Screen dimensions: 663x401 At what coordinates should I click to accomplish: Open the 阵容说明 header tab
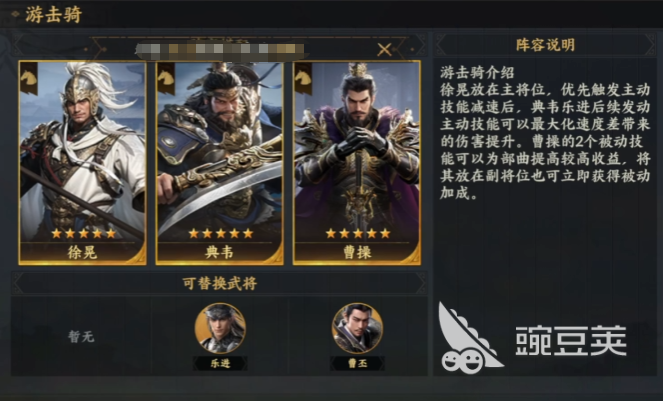click(x=545, y=45)
